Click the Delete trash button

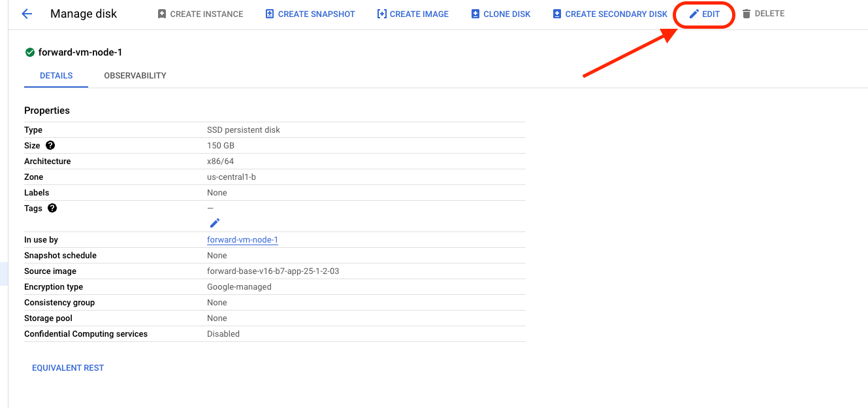[x=763, y=14]
